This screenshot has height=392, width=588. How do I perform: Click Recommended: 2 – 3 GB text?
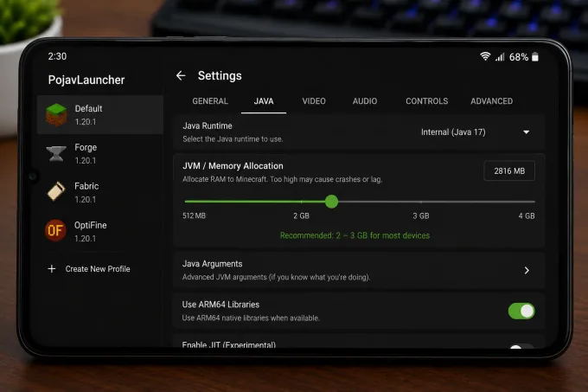355,235
